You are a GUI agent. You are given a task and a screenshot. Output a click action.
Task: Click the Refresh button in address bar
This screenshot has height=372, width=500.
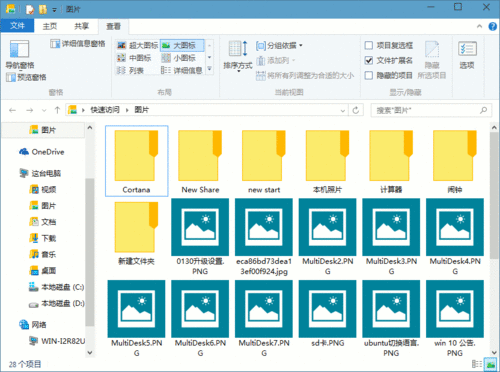pyautogui.click(x=356, y=110)
